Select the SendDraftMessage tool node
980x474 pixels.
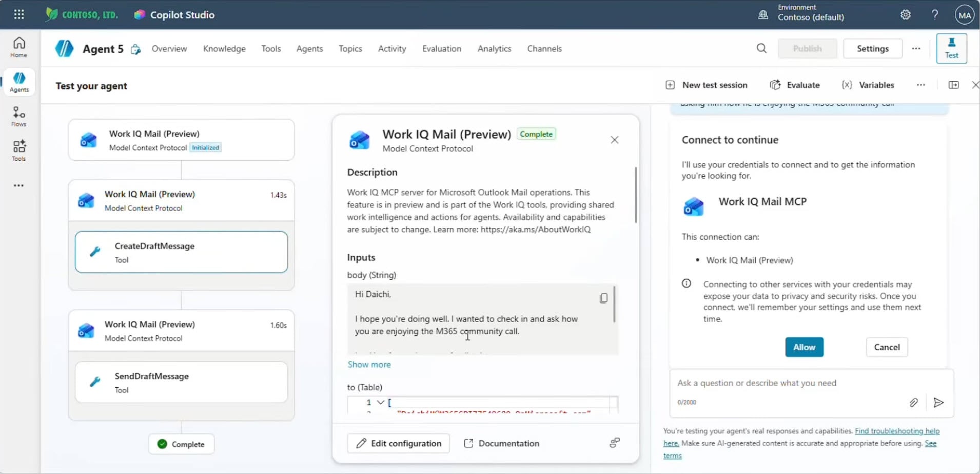(x=181, y=382)
